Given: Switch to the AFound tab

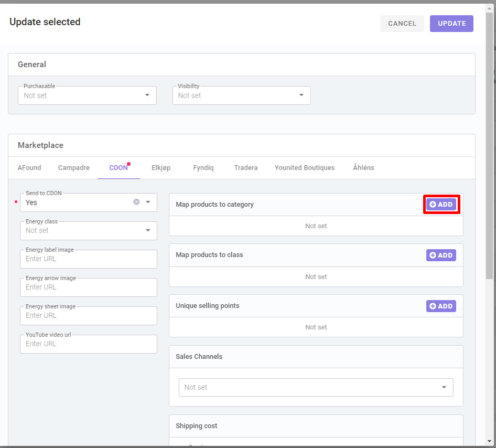Looking at the screenshot, I should pos(29,168).
